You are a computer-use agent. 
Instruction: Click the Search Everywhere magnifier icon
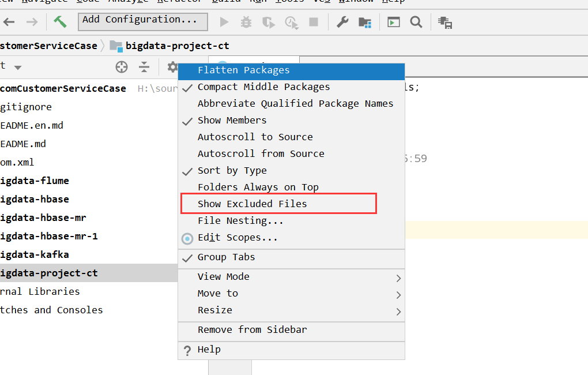pos(414,21)
